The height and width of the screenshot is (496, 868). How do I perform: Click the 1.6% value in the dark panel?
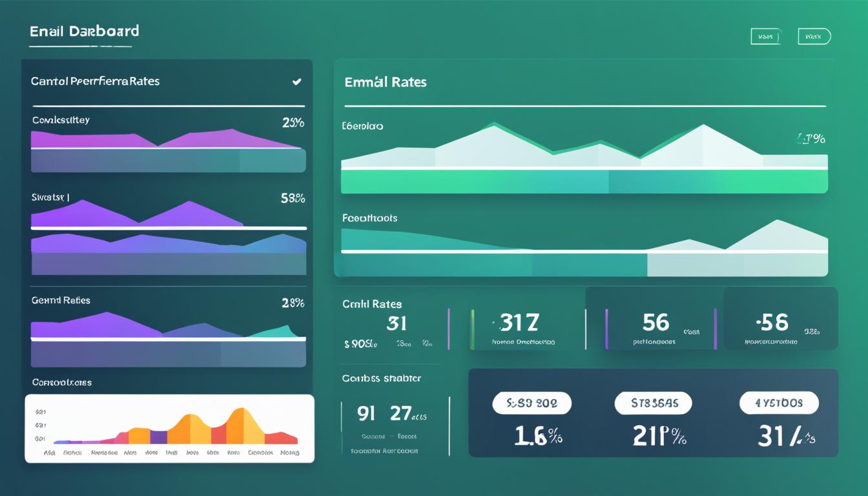(538, 437)
